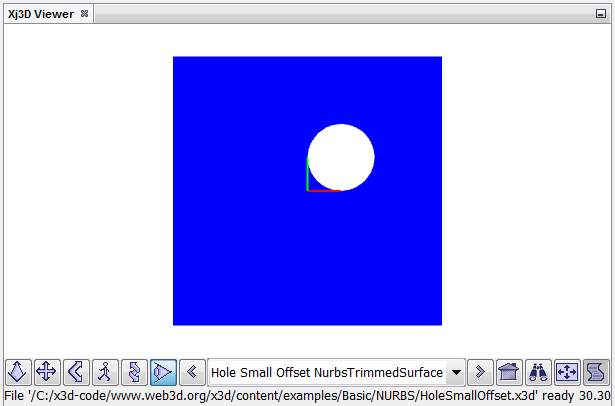The image size is (615, 406).
Task: Choose the Tilt navigation mode icon
Action: tap(75, 373)
